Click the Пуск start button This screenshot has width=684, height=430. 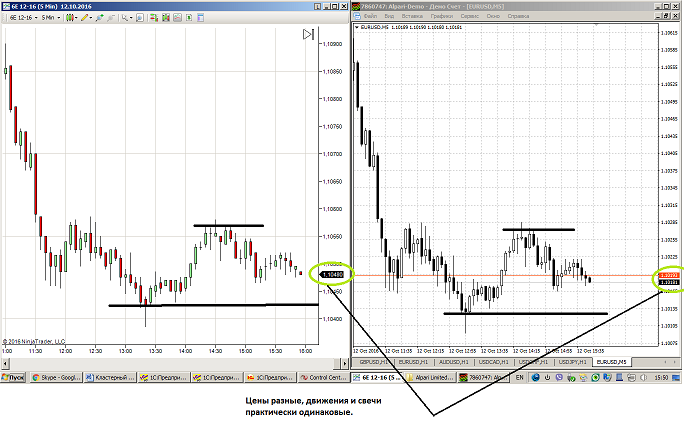tap(14, 378)
